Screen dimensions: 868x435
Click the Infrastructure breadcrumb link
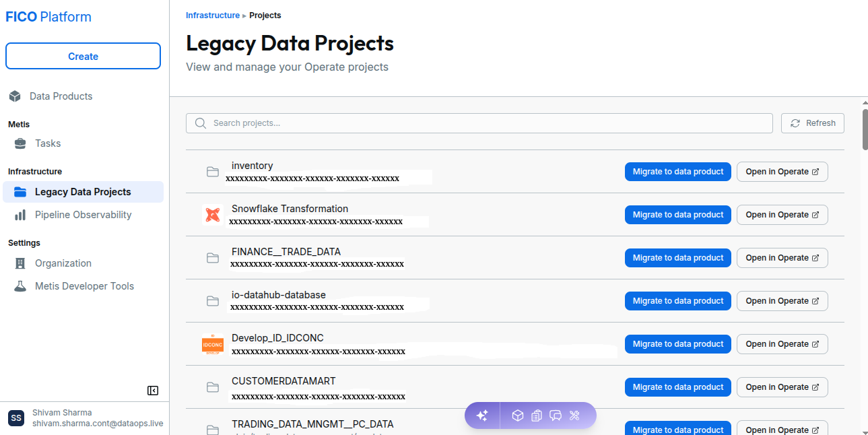tap(213, 15)
